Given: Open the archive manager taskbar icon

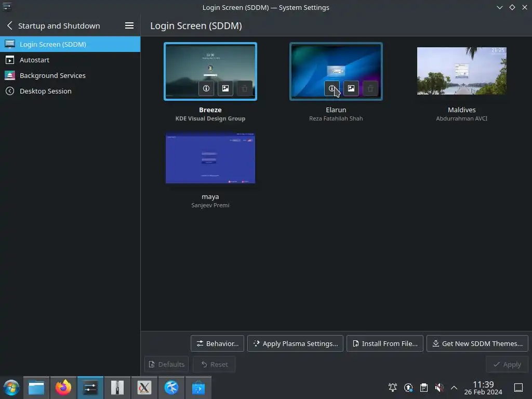Looking at the screenshot, I should 117,388.
